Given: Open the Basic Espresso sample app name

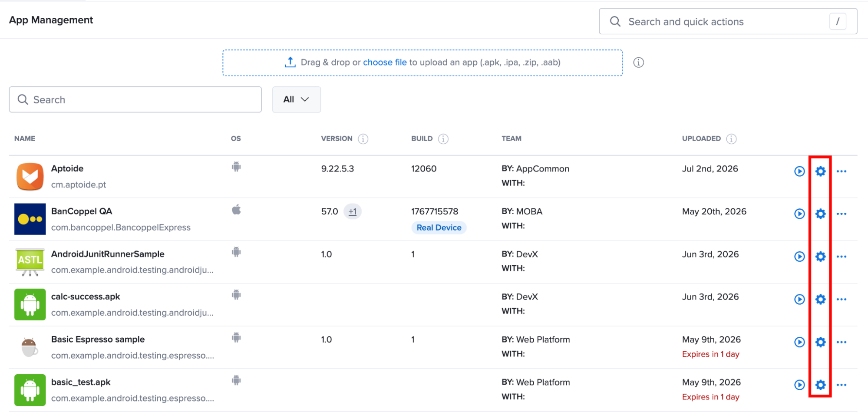Looking at the screenshot, I should (x=98, y=339).
